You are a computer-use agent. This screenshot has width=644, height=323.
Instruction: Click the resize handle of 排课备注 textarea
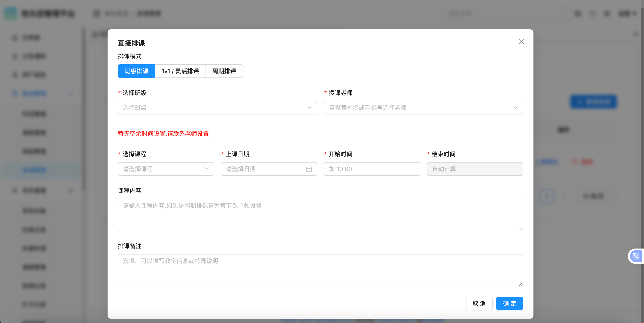point(521,284)
